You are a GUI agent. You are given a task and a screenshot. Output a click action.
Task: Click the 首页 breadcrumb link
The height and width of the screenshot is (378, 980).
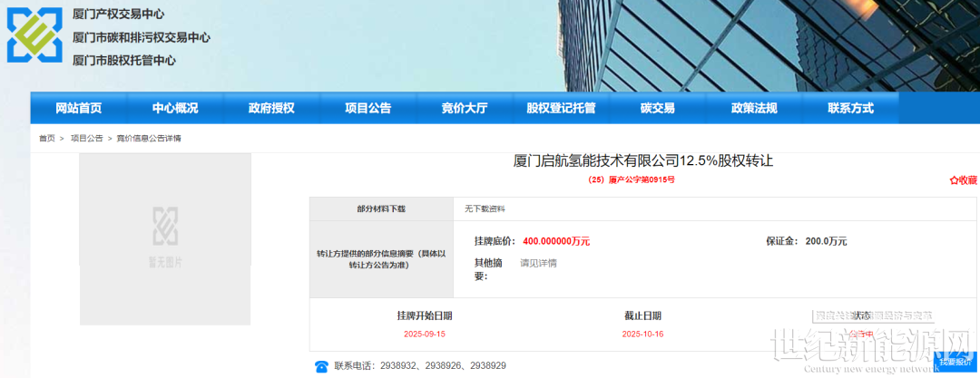coord(46,139)
